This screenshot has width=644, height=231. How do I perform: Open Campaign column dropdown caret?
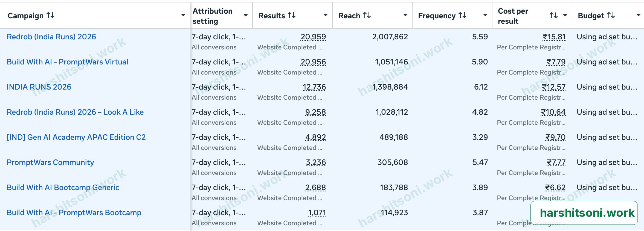(183, 15)
